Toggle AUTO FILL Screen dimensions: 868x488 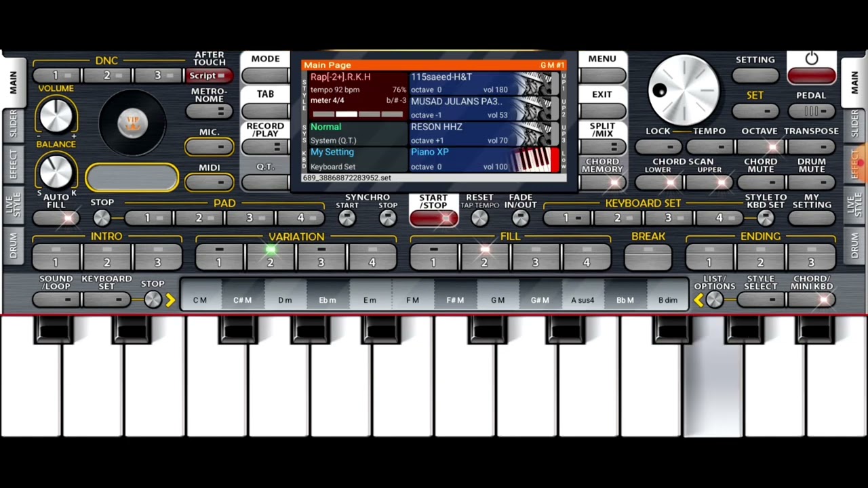56,218
